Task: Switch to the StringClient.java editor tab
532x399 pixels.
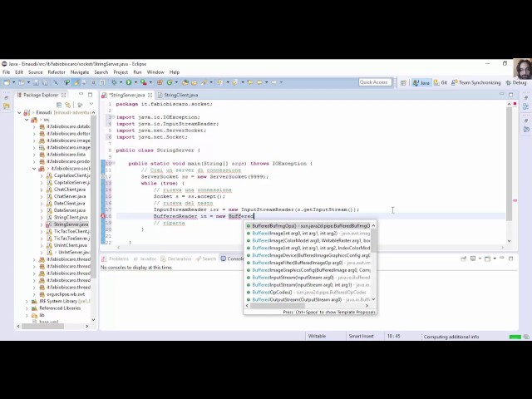Action: [178, 95]
